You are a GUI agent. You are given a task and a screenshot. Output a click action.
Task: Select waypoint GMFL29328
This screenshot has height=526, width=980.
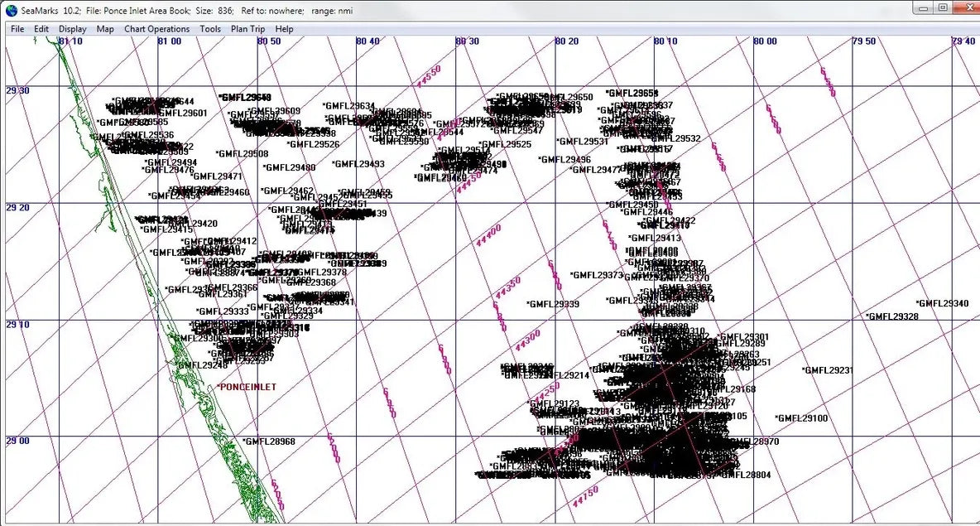pyautogui.click(x=892, y=316)
